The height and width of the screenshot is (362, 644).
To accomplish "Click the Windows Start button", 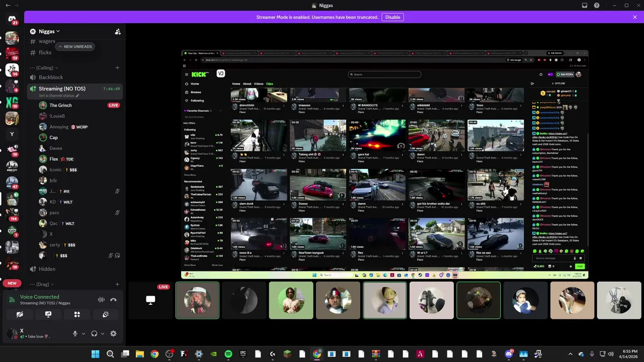I will pyautogui.click(x=96, y=354).
